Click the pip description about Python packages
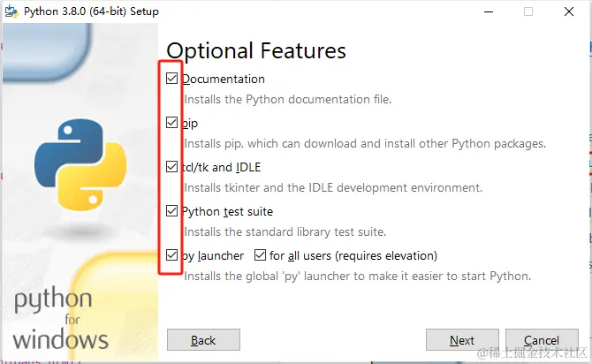Screen dimensions: 592x364 365,143
